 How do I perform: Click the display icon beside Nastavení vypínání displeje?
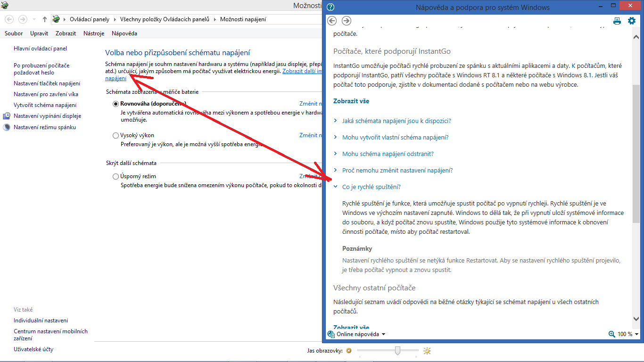[x=7, y=116]
